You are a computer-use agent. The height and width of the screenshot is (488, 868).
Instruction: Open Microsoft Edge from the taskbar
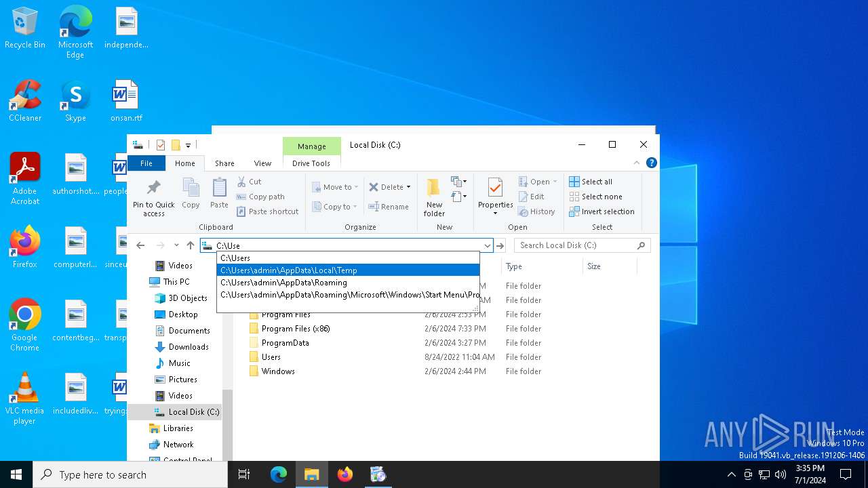279,474
